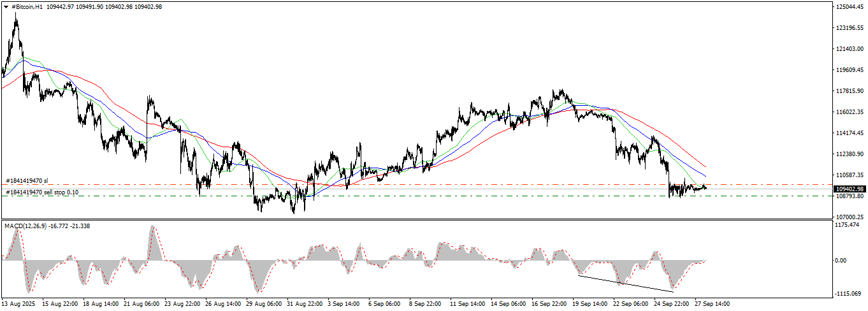Screen dimensions: 868x311
Task: Click the 116022.35 price axis label
Action: [x=850, y=112]
